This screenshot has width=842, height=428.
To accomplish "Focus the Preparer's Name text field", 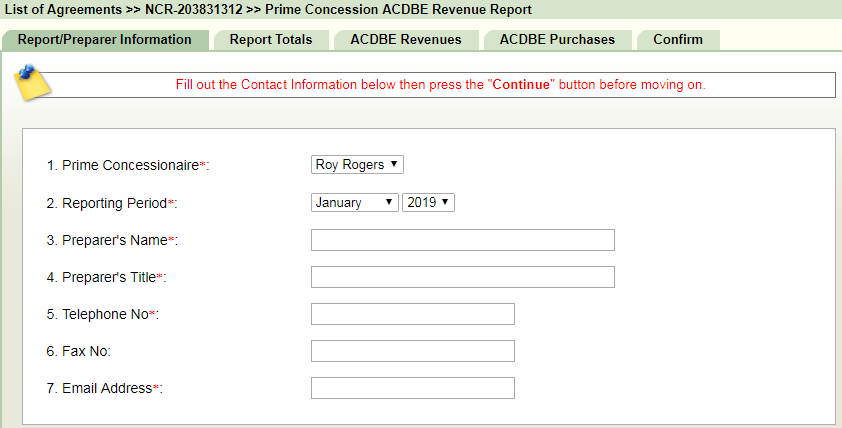I will (x=462, y=240).
